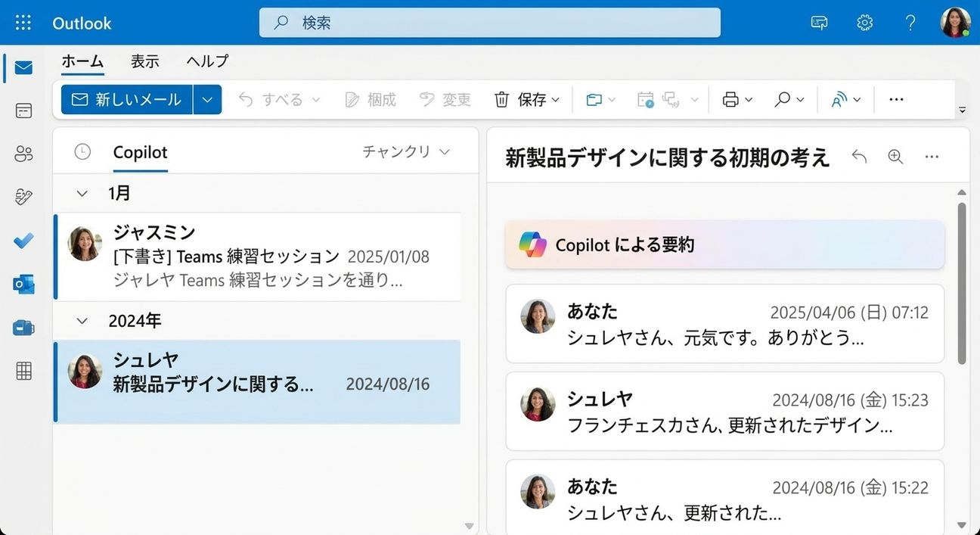Open the pen/notes app sidebar icon
980x535 pixels.
point(23,198)
